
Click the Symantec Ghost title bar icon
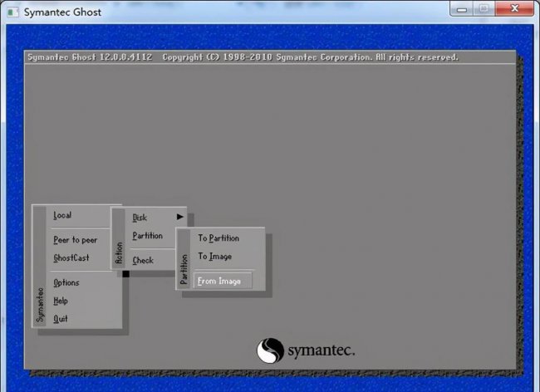(x=13, y=12)
